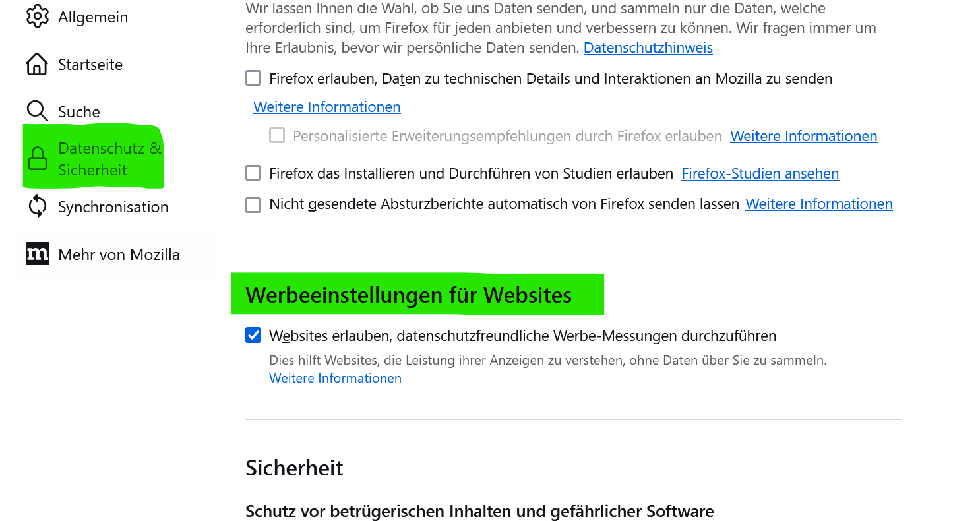Viewport: 980px width, 521px height.
Task: Open the "Mehr von Mozilla" text label
Action: (x=119, y=255)
